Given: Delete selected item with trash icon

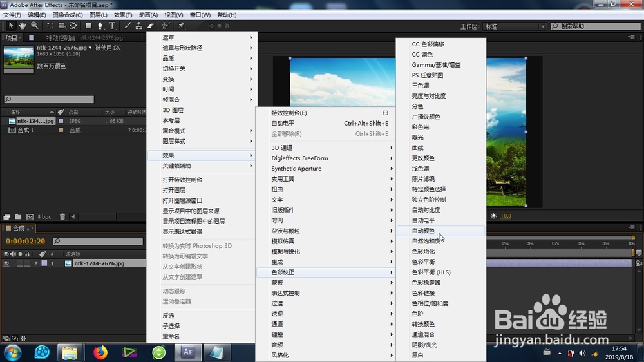Looking at the screenshot, I should tap(62, 216).
